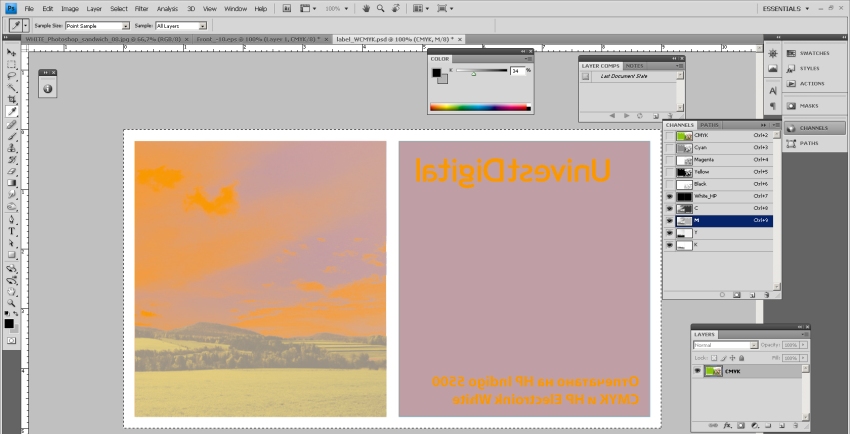
Task: Show the CMYK composite channel
Action: pos(669,135)
